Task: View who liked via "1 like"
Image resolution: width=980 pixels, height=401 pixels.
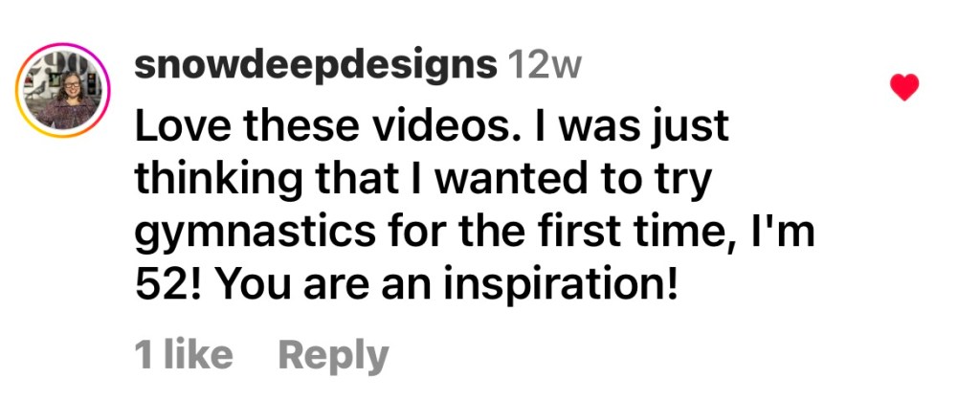Action: tap(184, 355)
